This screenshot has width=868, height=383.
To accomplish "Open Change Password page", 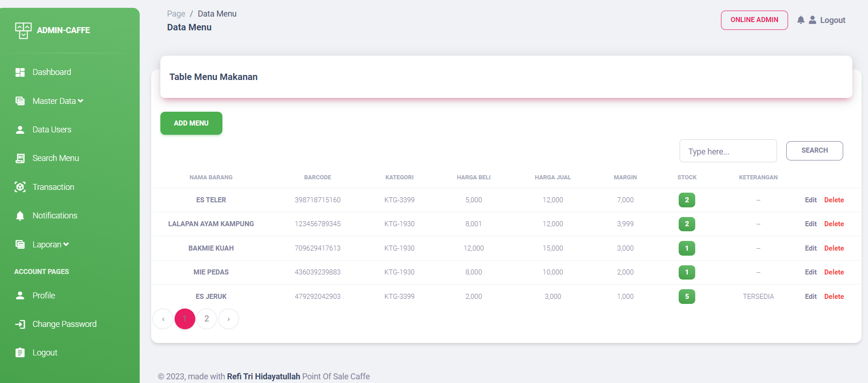I will (x=64, y=324).
